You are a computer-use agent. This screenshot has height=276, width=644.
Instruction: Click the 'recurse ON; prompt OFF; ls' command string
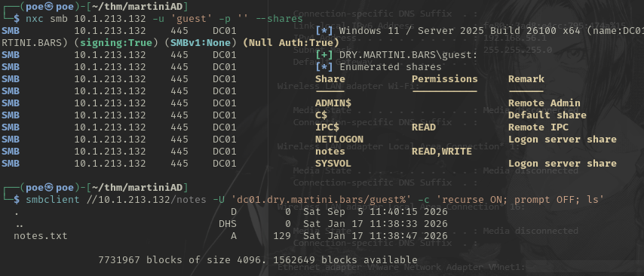point(520,200)
